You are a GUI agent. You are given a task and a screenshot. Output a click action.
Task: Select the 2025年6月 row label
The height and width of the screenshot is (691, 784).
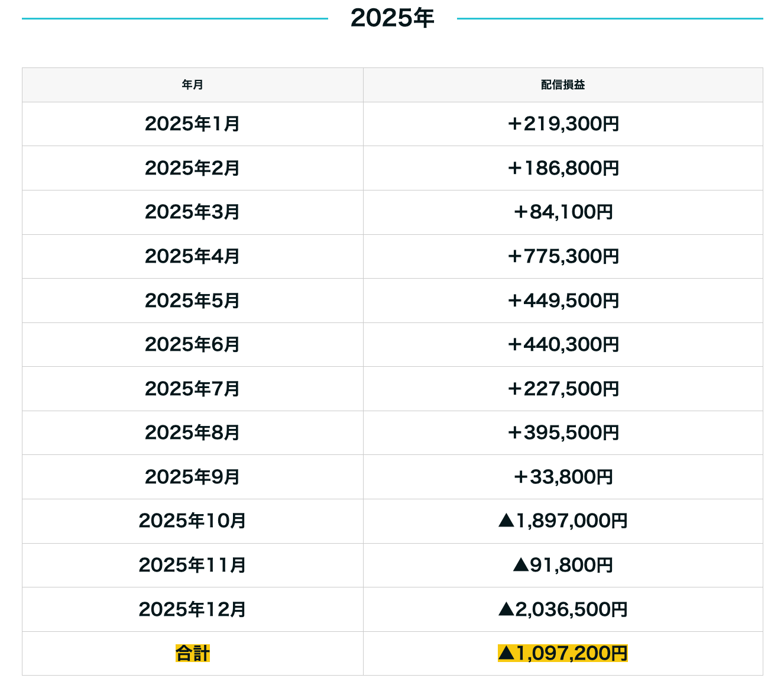pyautogui.click(x=193, y=344)
